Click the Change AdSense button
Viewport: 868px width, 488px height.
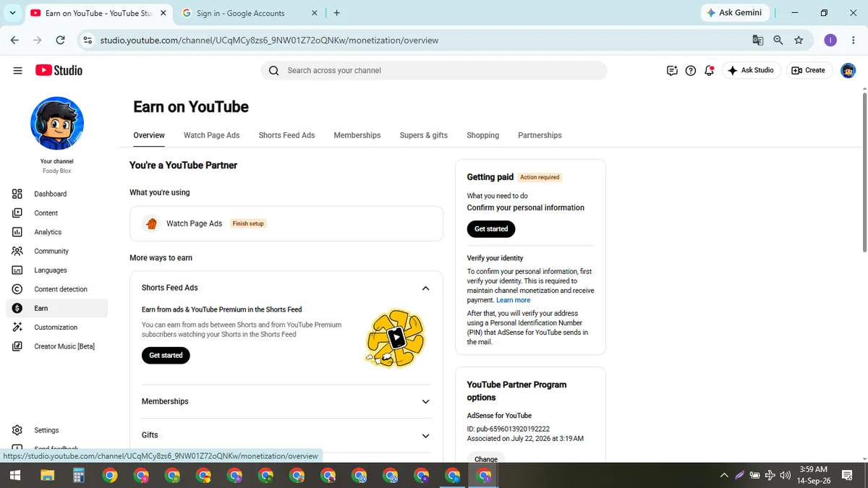click(x=486, y=458)
